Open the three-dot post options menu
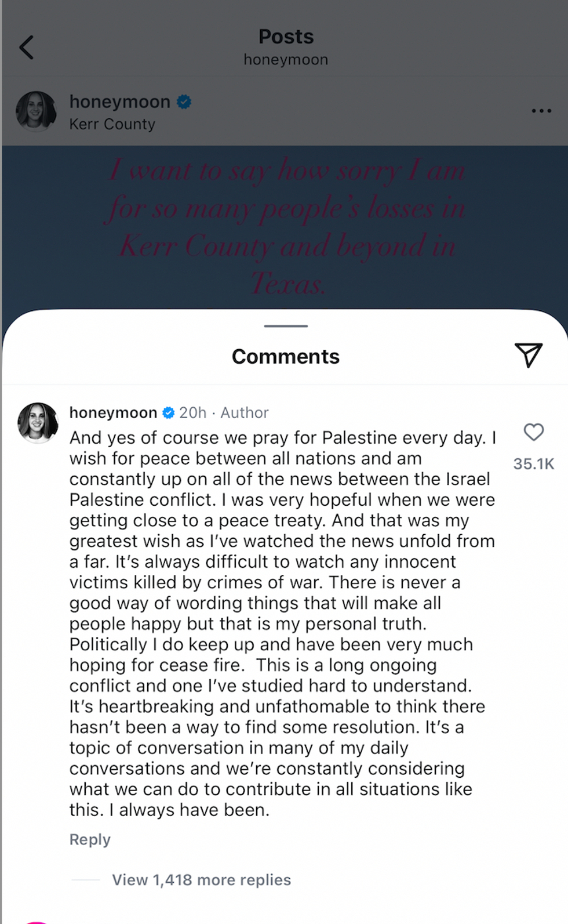The image size is (568, 924). coord(541,111)
